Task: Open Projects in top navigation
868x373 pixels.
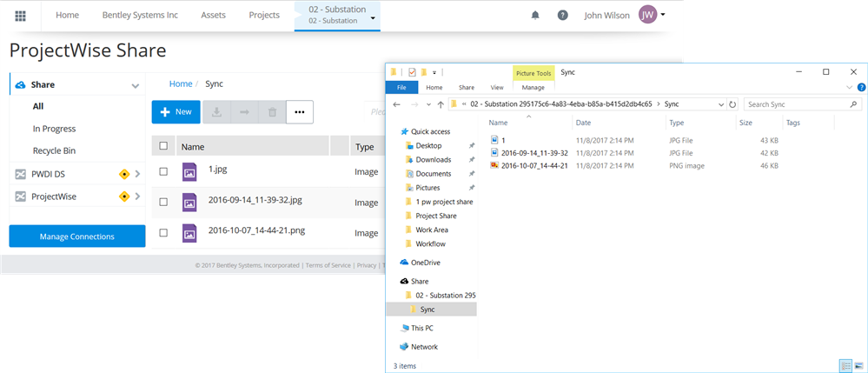Action: (x=264, y=15)
